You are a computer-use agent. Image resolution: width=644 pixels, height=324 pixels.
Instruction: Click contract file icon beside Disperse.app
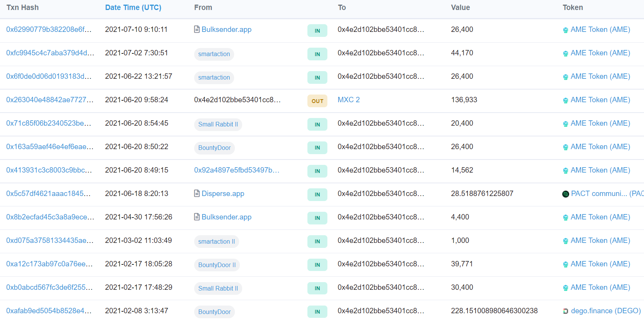(x=197, y=193)
